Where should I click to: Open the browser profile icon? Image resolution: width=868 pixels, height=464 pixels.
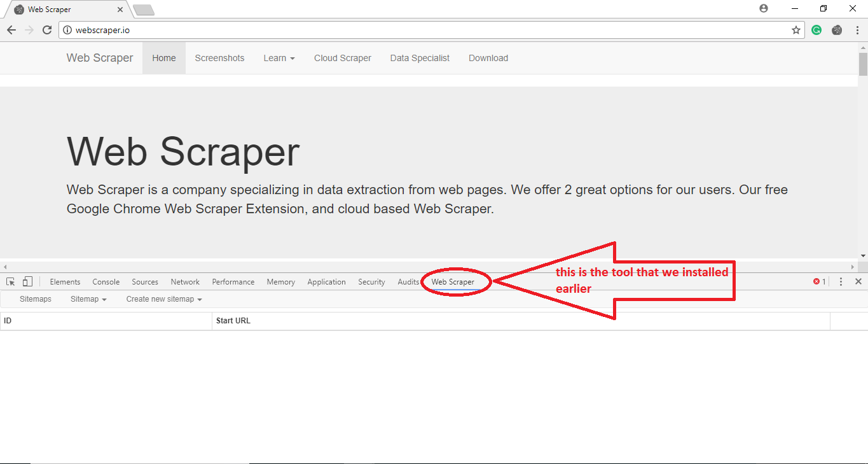[763, 8]
